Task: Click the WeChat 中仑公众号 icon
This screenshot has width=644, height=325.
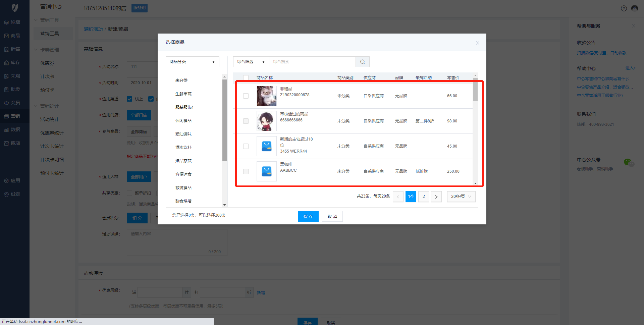Action: pos(628,162)
